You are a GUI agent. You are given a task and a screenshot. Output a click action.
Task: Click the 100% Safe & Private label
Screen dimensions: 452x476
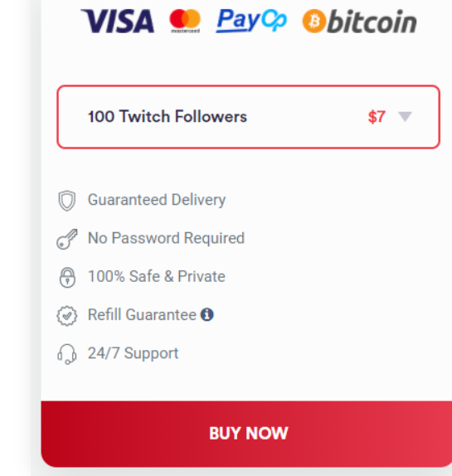156,276
